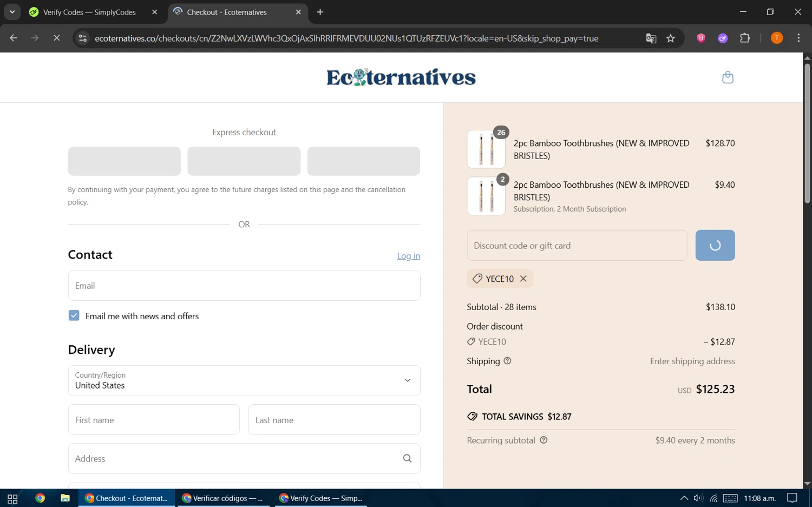Click the $9.40 every 2 months text
This screenshot has width=812, height=507.
tap(695, 440)
